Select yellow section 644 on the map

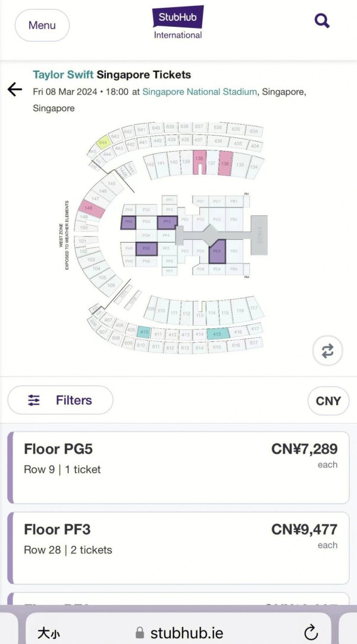(x=102, y=143)
